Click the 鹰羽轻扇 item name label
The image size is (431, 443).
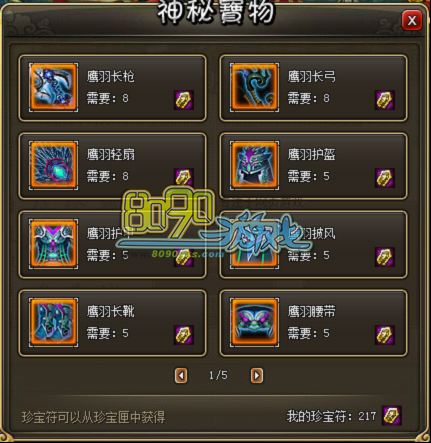point(111,154)
